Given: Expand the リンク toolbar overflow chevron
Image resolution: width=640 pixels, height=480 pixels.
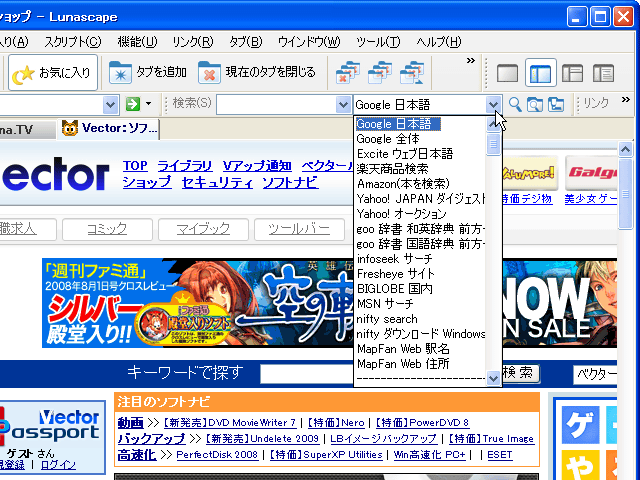Looking at the screenshot, I should coord(625,100).
